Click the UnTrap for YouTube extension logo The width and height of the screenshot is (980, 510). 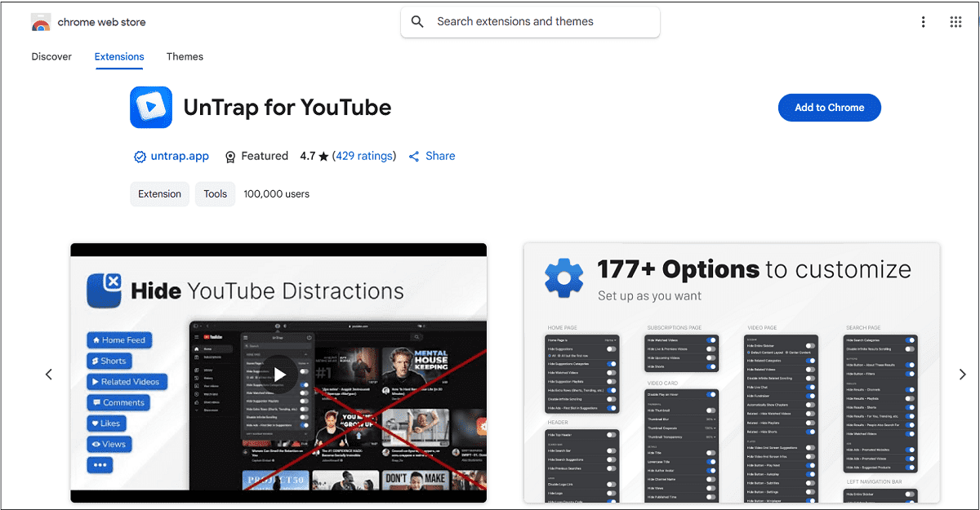click(x=151, y=108)
